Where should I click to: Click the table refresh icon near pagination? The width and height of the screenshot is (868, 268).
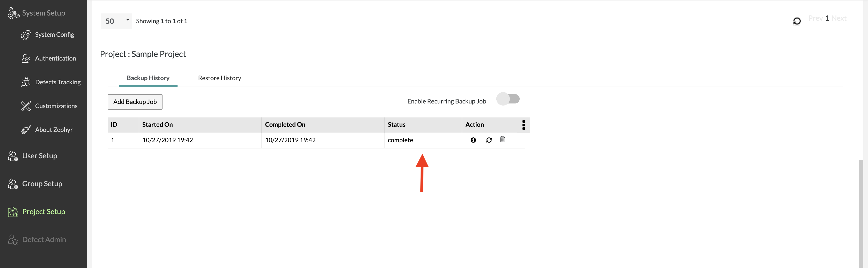[797, 21]
